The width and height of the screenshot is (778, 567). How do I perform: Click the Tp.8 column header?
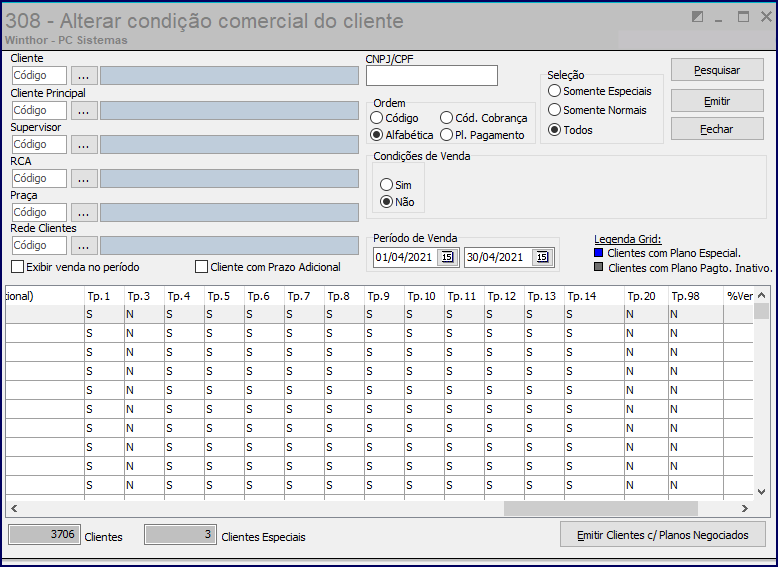coord(344,296)
